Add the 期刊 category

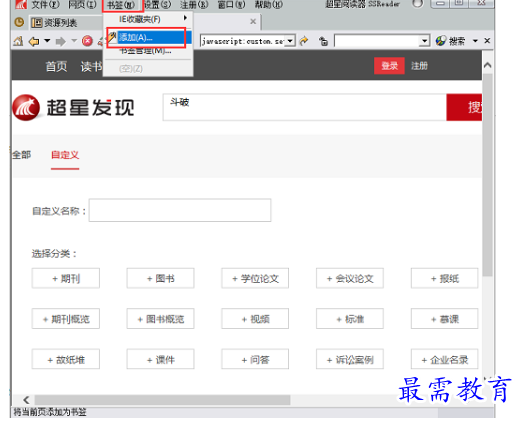click(x=66, y=278)
